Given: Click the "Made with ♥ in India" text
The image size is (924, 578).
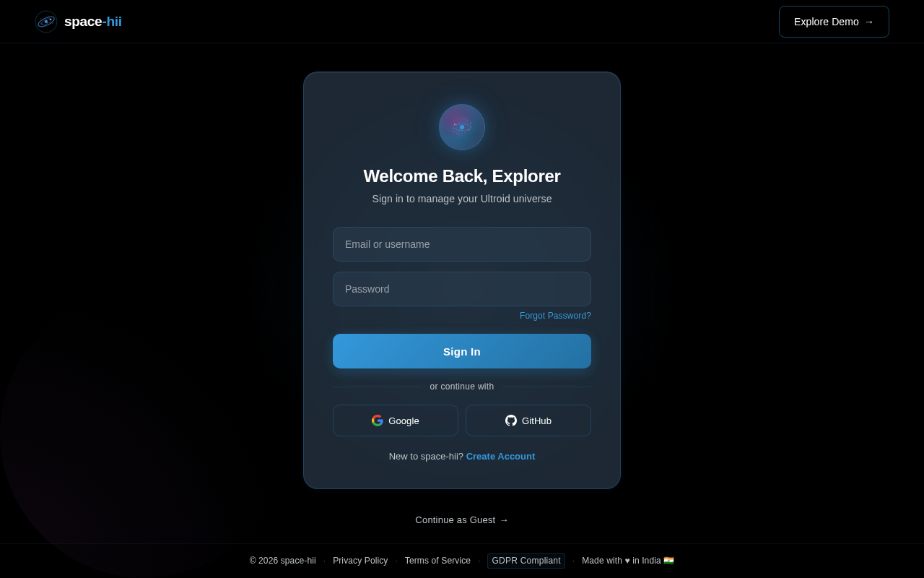Looking at the screenshot, I should [628, 561].
